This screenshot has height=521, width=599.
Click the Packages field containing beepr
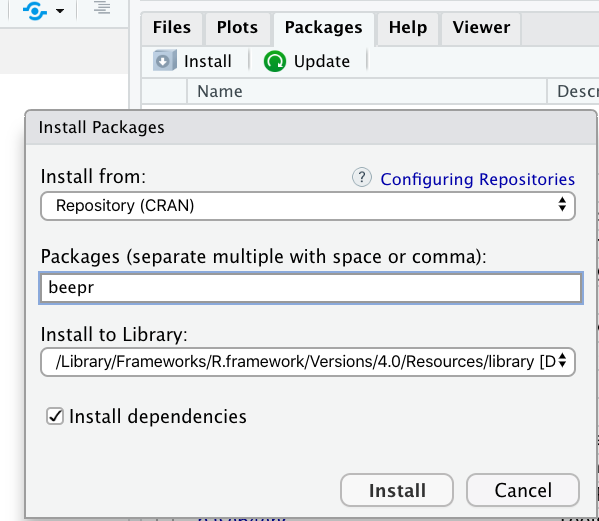pos(311,288)
